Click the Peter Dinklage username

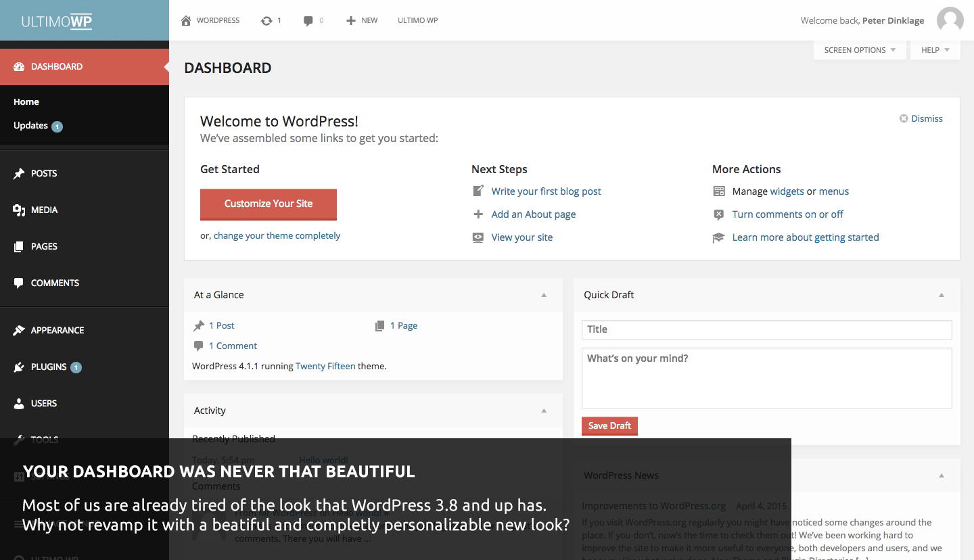pyautogui.click(x=894, y=21)
